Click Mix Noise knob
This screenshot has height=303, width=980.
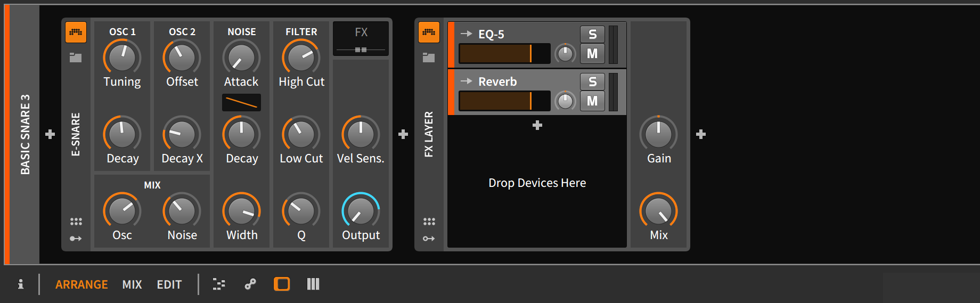click(182, 211)
